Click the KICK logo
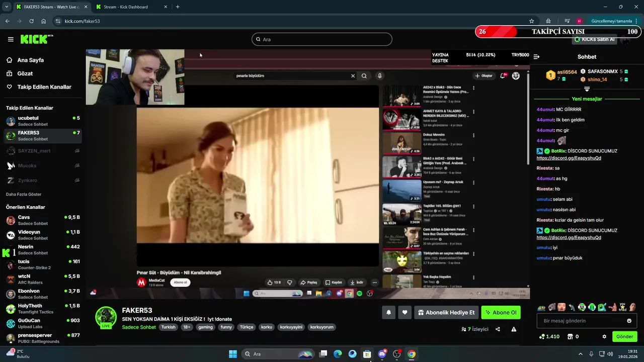 pos(36,39)
